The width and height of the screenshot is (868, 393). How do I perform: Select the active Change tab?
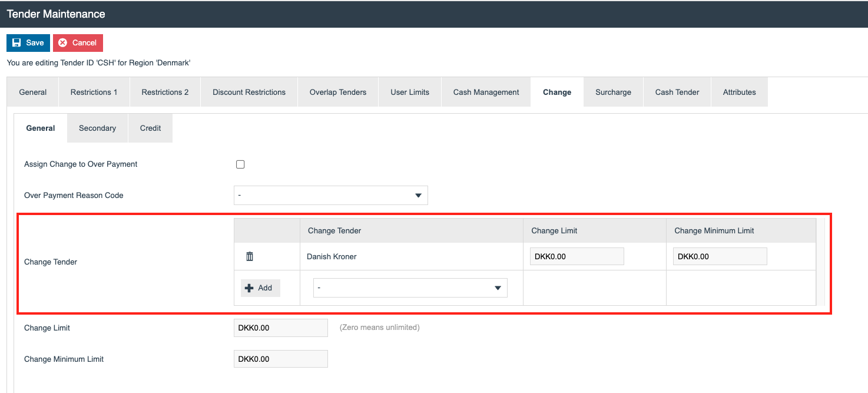click(557, 92)
